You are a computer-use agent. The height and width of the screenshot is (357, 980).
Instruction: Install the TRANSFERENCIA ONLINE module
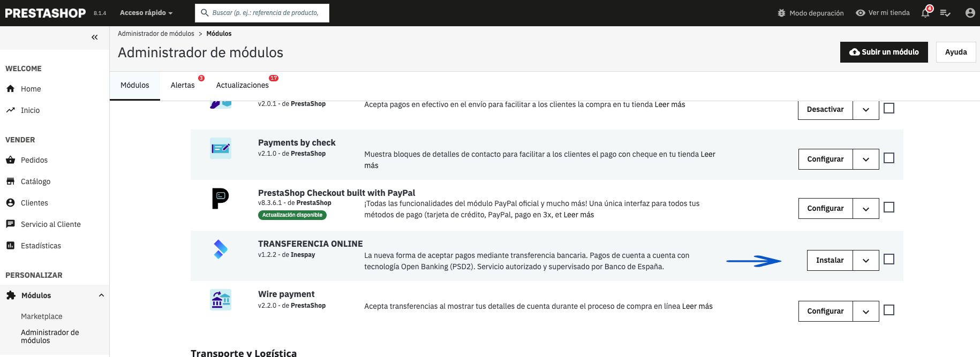click(x=830, y=261)
